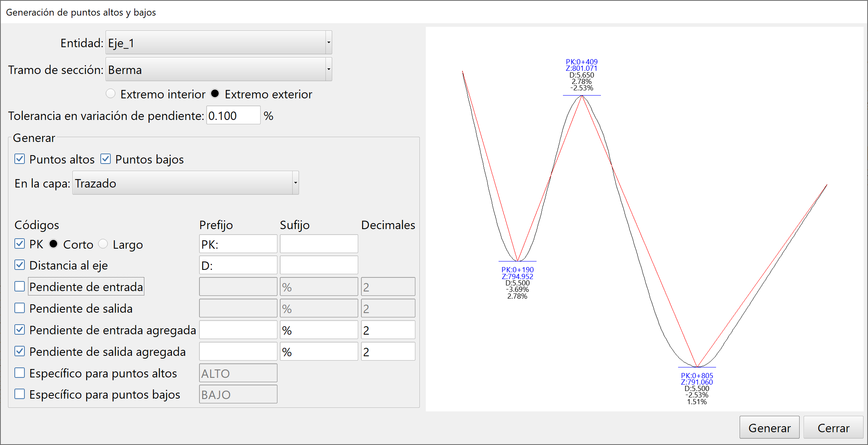Click decimals field for Pendiente de salida agregada
This screenshot has height=445, width=868.
pos(387,352)
